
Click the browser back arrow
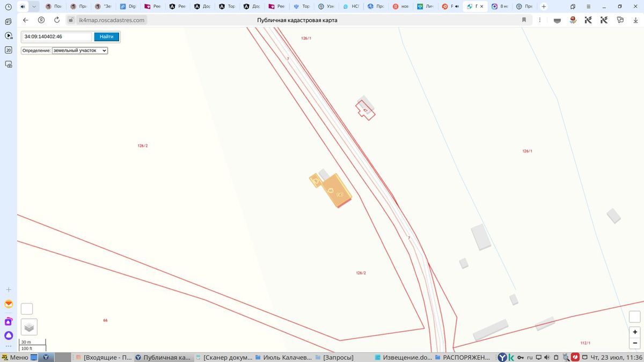tap(25, 20)
